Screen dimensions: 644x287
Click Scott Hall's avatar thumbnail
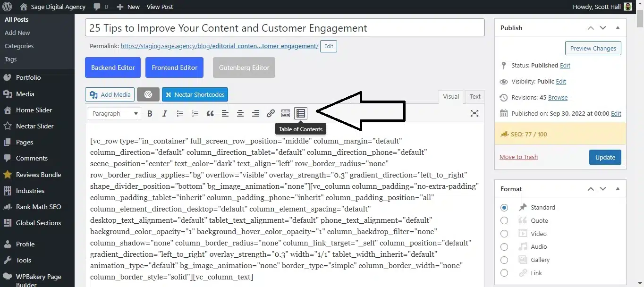coord(627,7)
